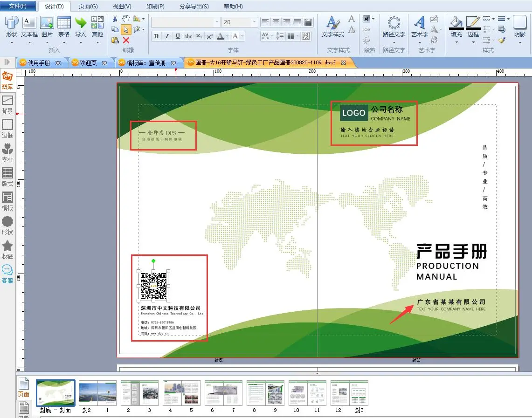Select the page 2-3 spread thumbnail
The width and height of the screenshot is (532, 418).
click(x=139, y=393)
